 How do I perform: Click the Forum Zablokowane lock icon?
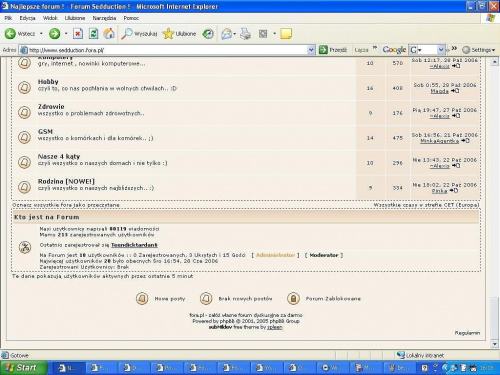tap(293, 298)
